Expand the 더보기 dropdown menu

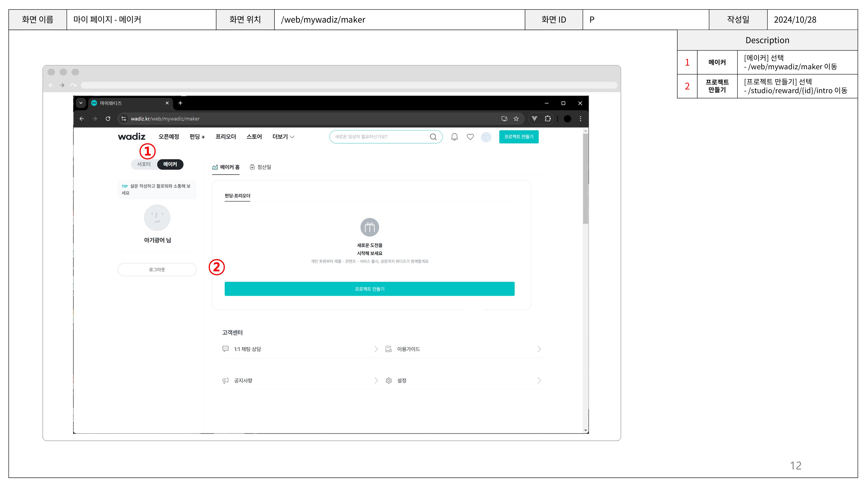point(283,137)
